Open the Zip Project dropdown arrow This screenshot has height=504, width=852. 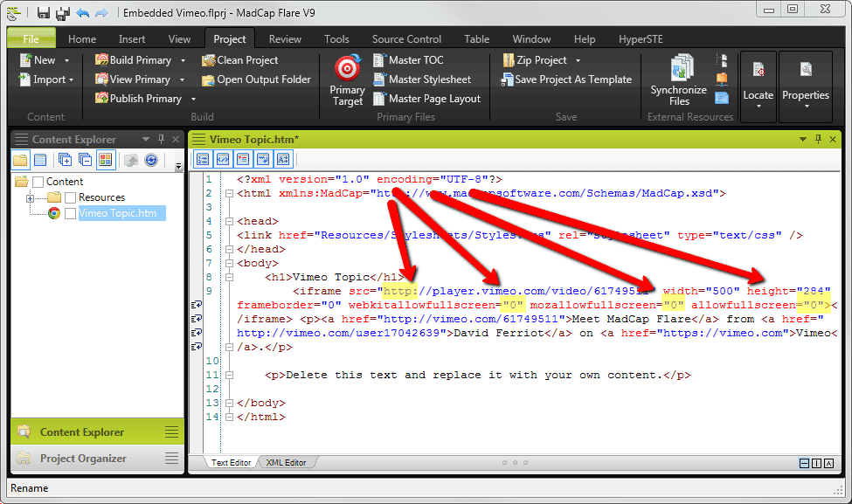[578, 60]
